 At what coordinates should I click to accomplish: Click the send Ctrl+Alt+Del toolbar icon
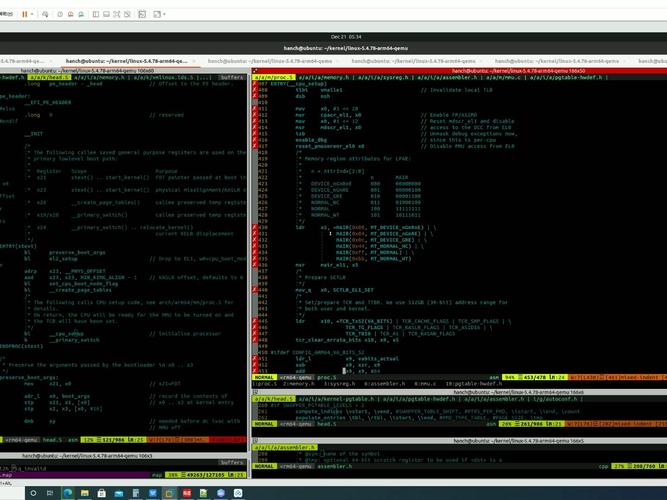(45, 14)
